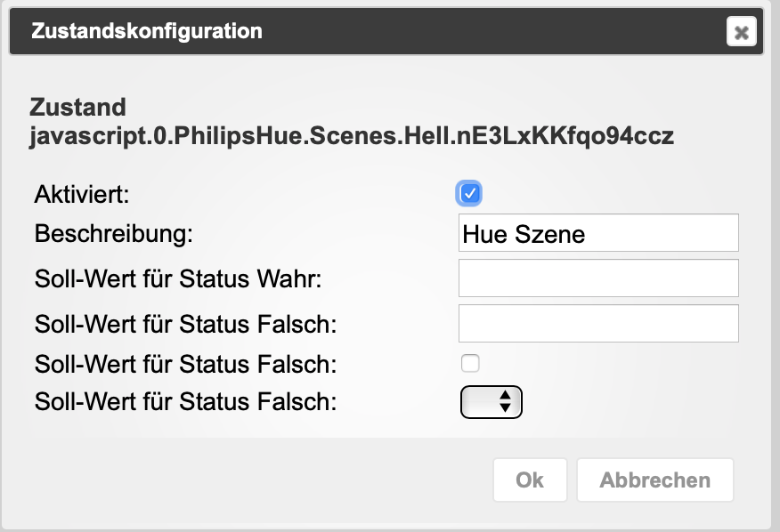Close the Zustandskonfiguration dialog with the X icon

(741, 33)
